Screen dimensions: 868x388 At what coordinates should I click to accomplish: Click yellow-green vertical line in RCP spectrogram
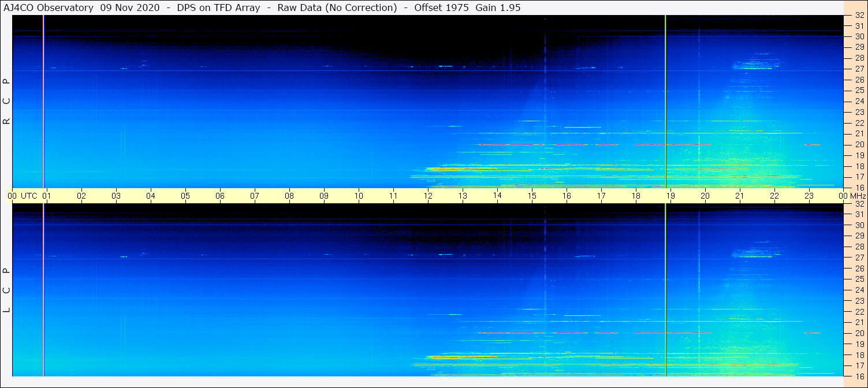pos(665,101)
